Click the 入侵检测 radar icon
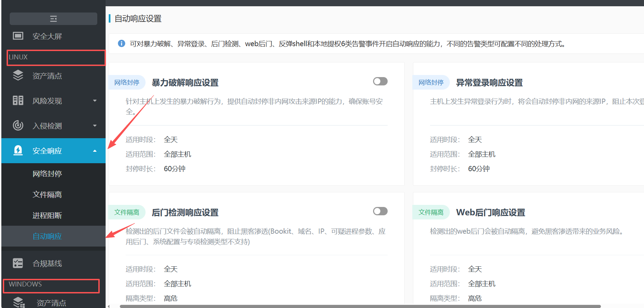The height and width of the screenshot is (308, 644). (x=18, y=125)
